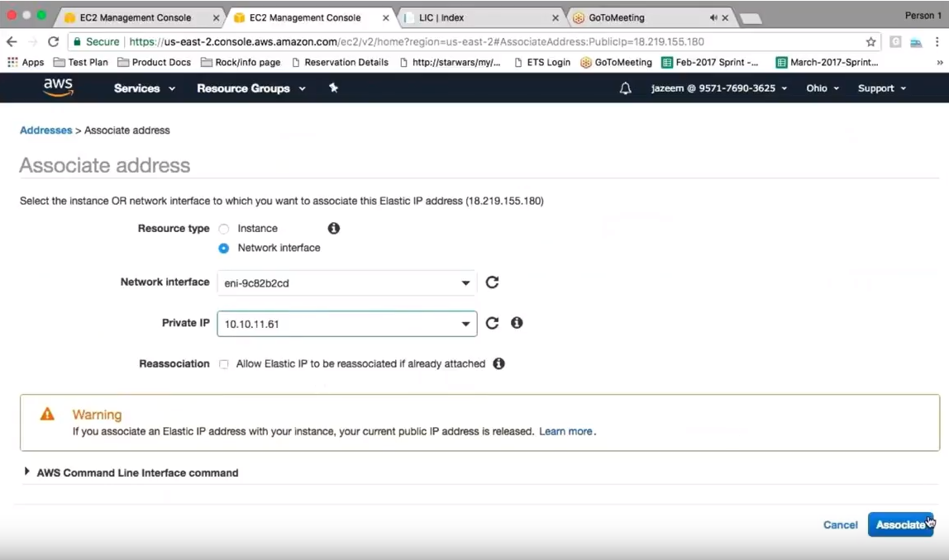
Task: Open the Services dropdown menu
Action: [145, 88]
